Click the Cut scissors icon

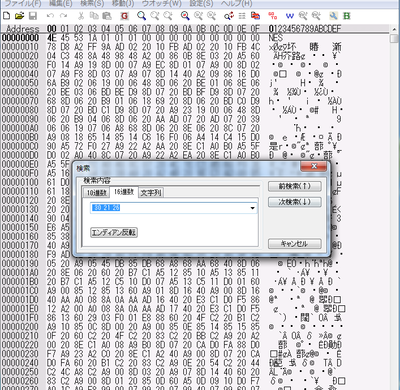pos(81,16)
